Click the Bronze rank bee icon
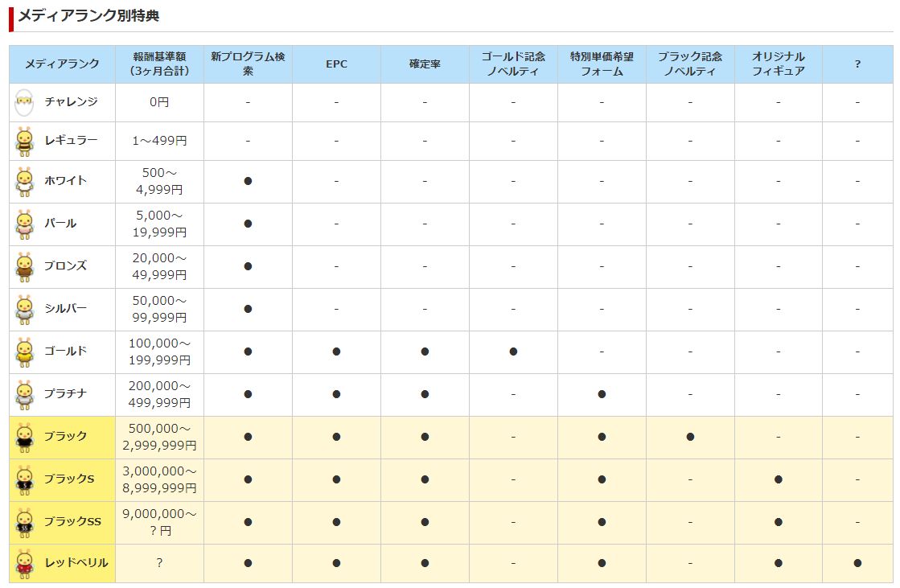 click(25, 267)
